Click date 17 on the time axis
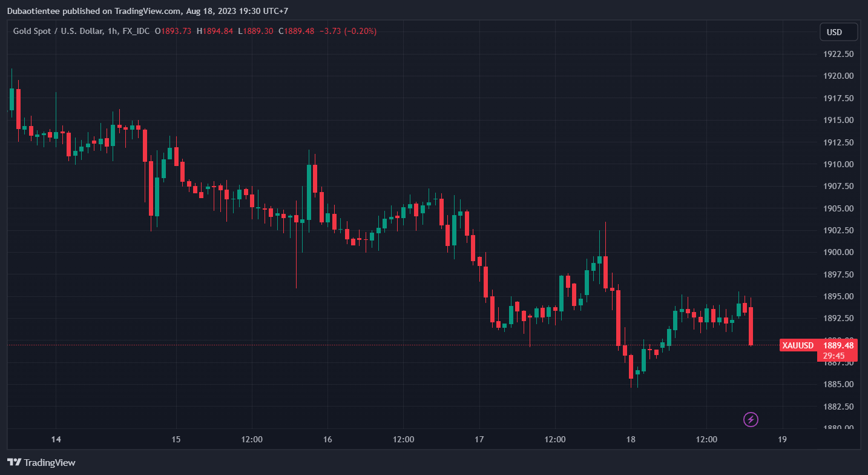 click(479, 439)
